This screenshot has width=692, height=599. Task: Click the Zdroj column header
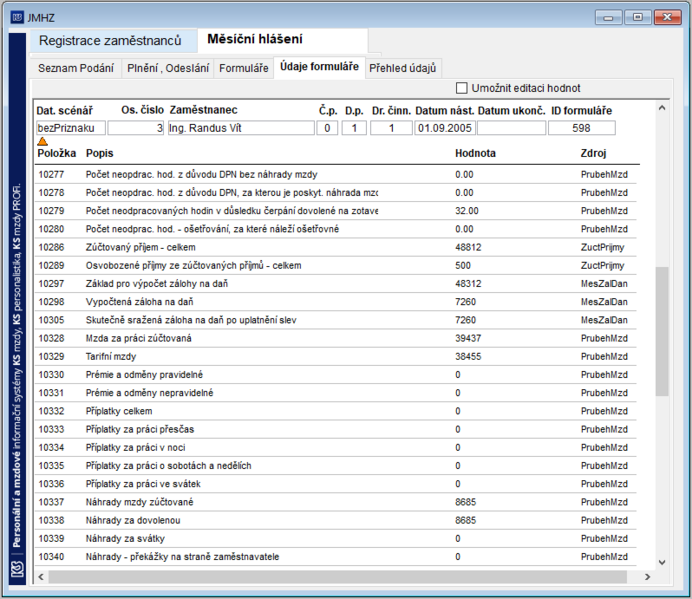593,153
